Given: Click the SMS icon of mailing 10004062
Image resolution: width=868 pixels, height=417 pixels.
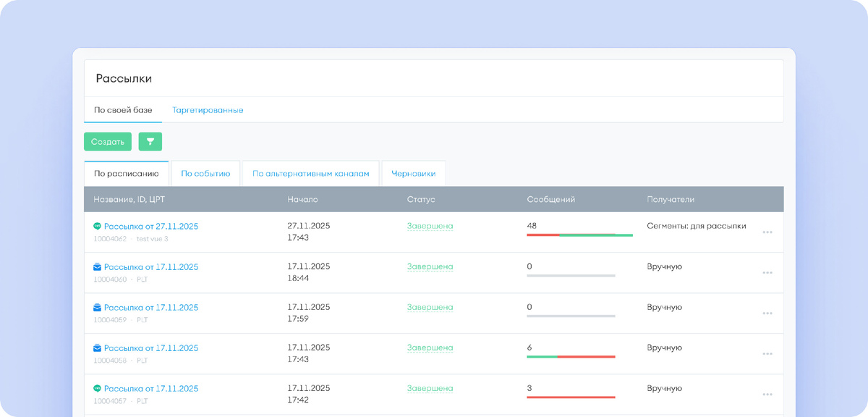Looking at the screenshot, I should [x=97, y=227].
